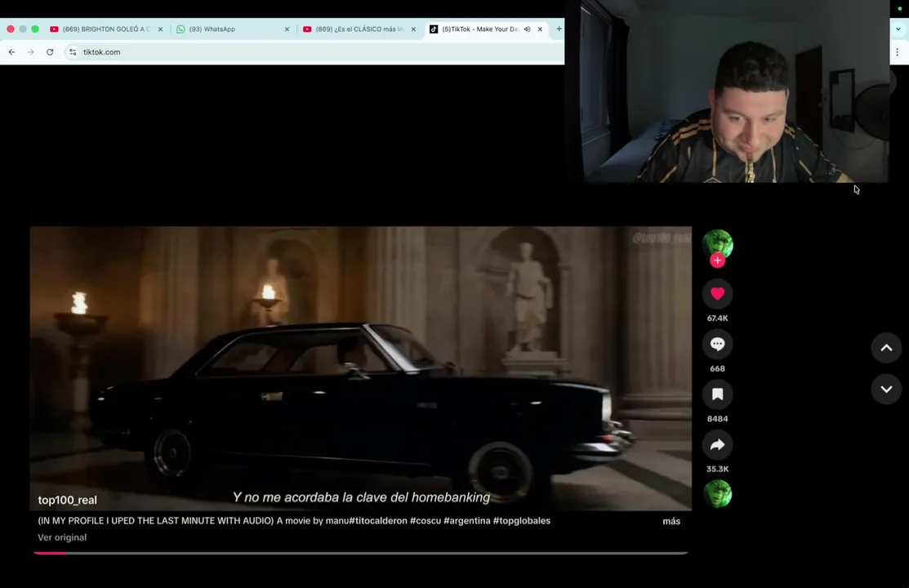Open the spinning sound disc avatar
909x588 pixels.
click(718, 494)
